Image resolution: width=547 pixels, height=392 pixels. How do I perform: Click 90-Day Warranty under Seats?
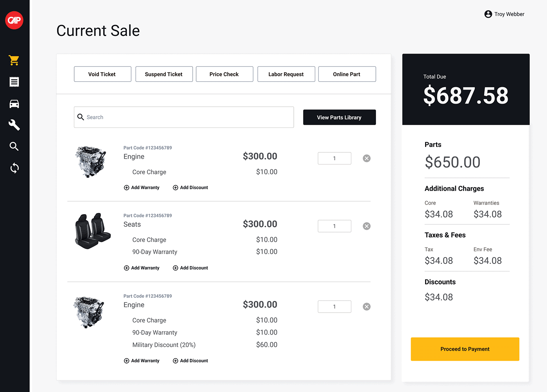[155, 252]
